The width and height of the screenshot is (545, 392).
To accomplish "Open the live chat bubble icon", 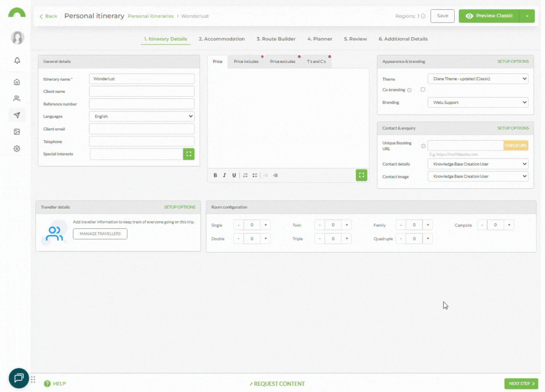I will coord(19,378).
